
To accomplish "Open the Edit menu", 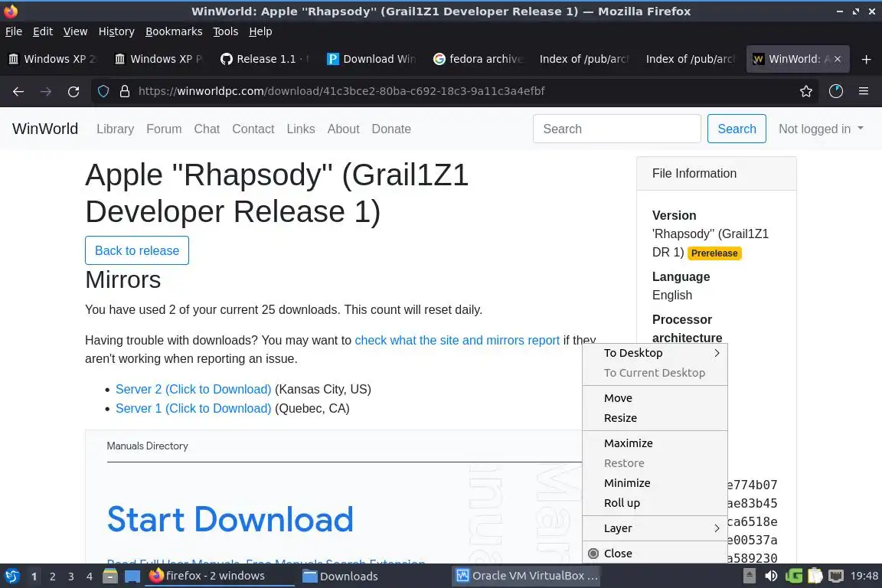I will click(43, 31).
